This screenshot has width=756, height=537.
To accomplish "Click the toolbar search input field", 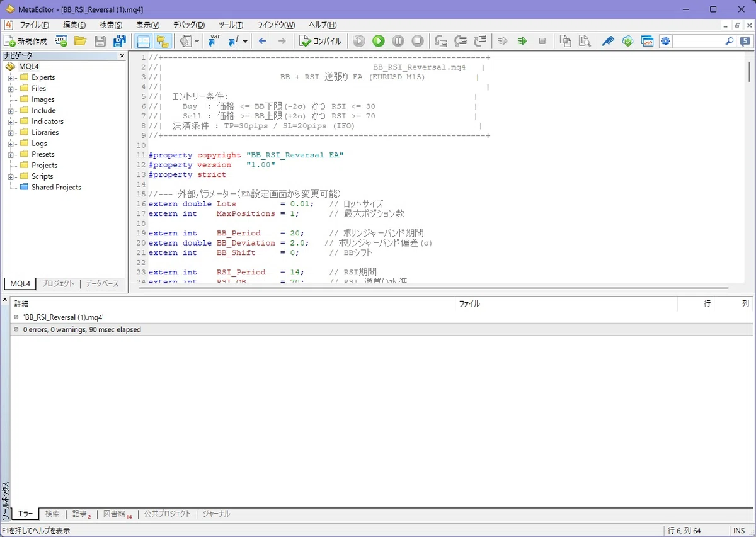I will pos(699,41).
